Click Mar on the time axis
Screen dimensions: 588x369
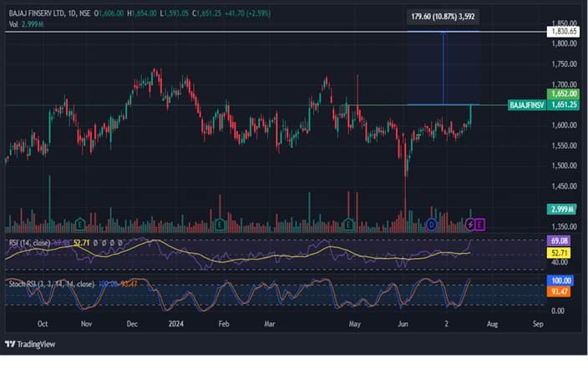[270, 324]
